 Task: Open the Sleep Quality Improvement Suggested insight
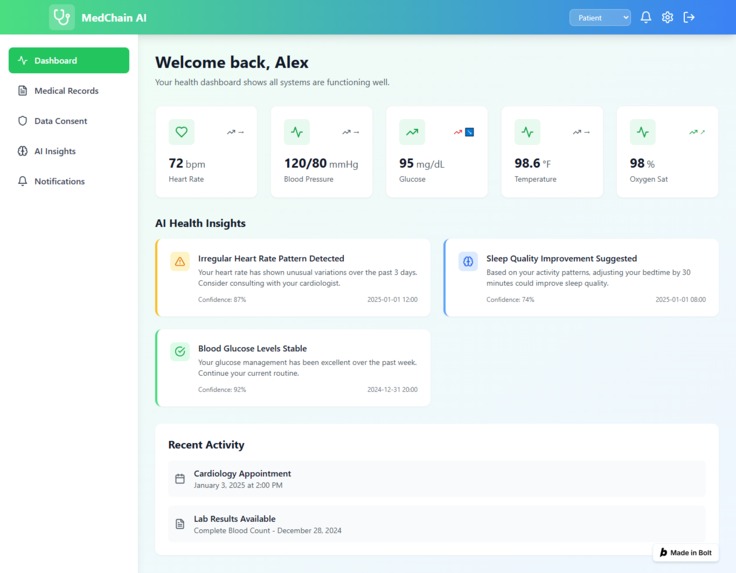point(581,277)
